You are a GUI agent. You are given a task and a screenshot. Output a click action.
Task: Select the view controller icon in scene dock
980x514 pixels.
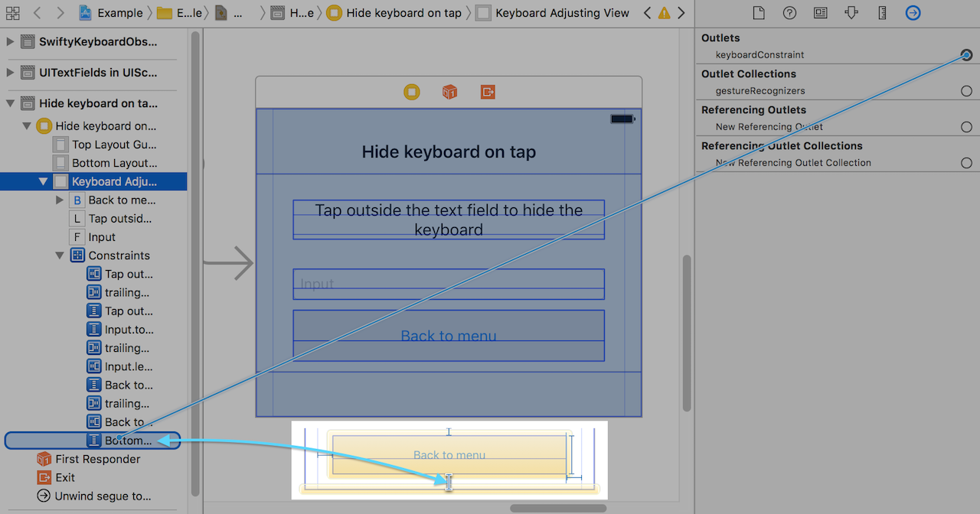[x=412, y=93]
